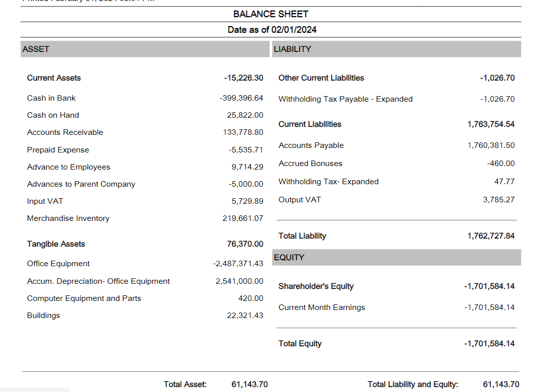
Task: Select the Cash on Hand row label
Action: 53,115
